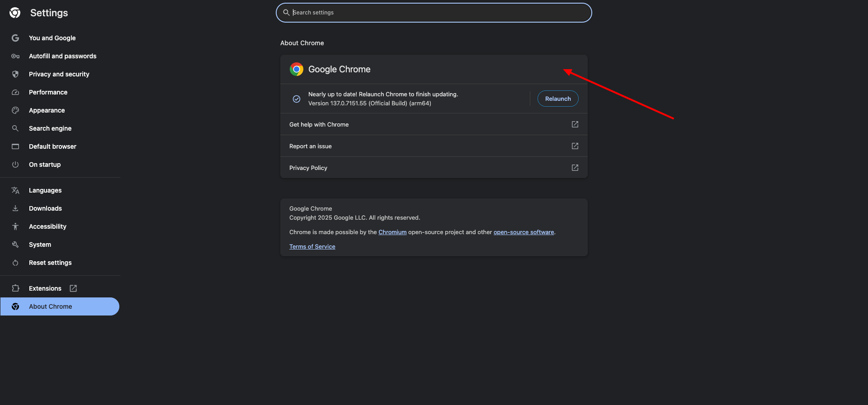Click the Copyright 2025 Google LLC text
Image resolution: width=868 pixels, height=405 pixels.
(x=355, y=217)
